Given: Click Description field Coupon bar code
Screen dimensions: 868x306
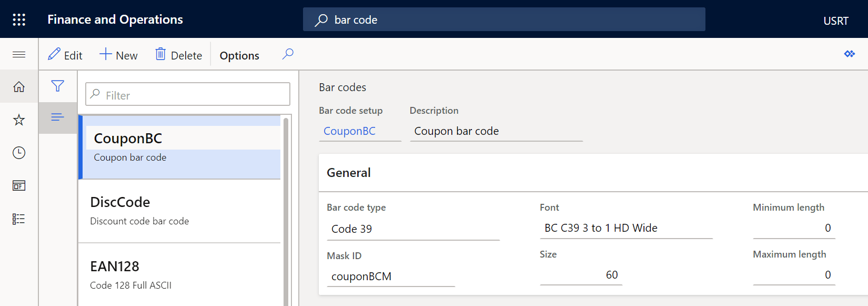Looking at the screenshot, I should point(496,131).
